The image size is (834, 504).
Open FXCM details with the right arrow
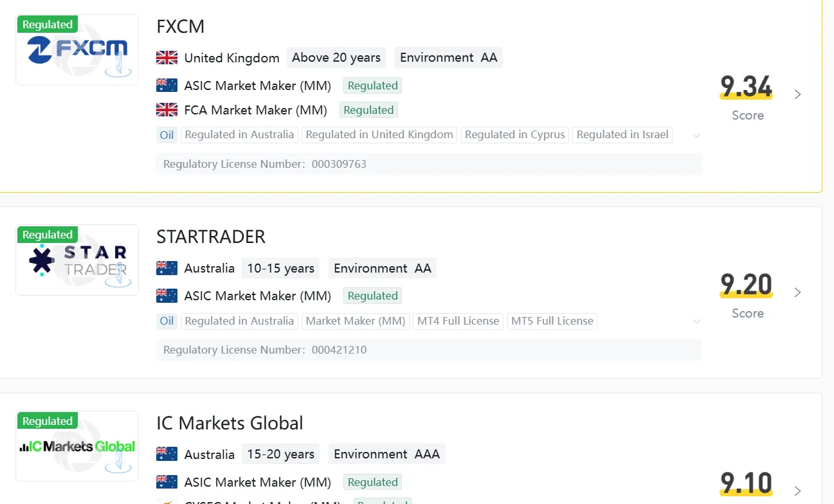coord(797,94)
